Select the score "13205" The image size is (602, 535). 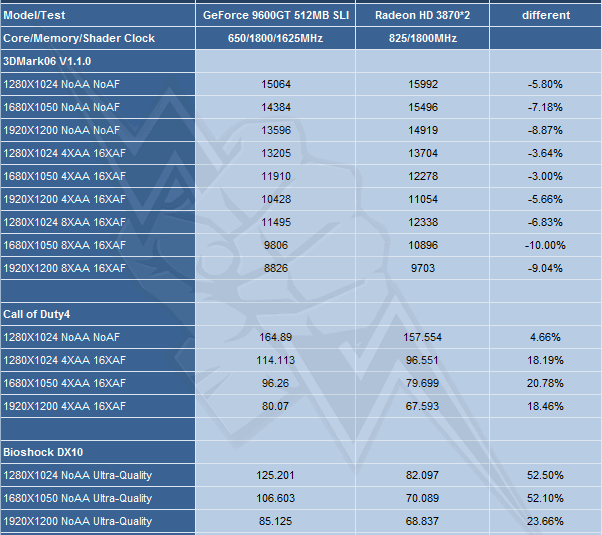pyautogui.click(x=276, y=153)
